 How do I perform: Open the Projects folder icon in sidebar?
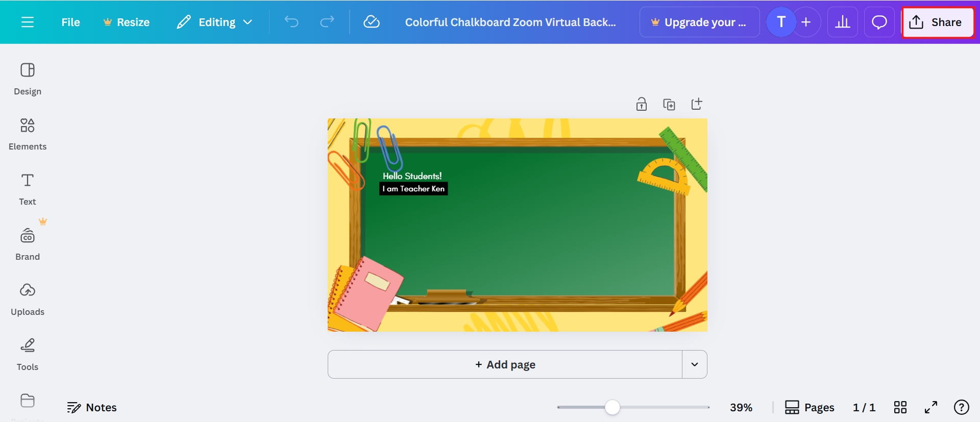pos(28,401)
